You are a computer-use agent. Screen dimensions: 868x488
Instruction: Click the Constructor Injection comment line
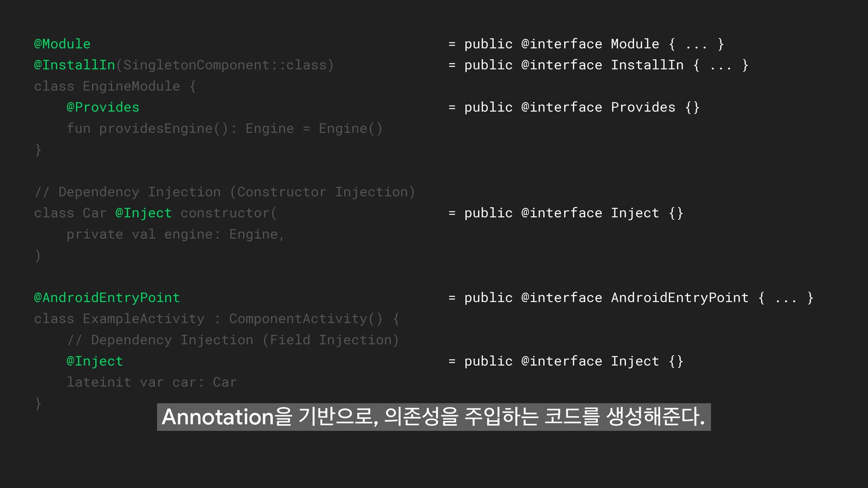[224, 192]
